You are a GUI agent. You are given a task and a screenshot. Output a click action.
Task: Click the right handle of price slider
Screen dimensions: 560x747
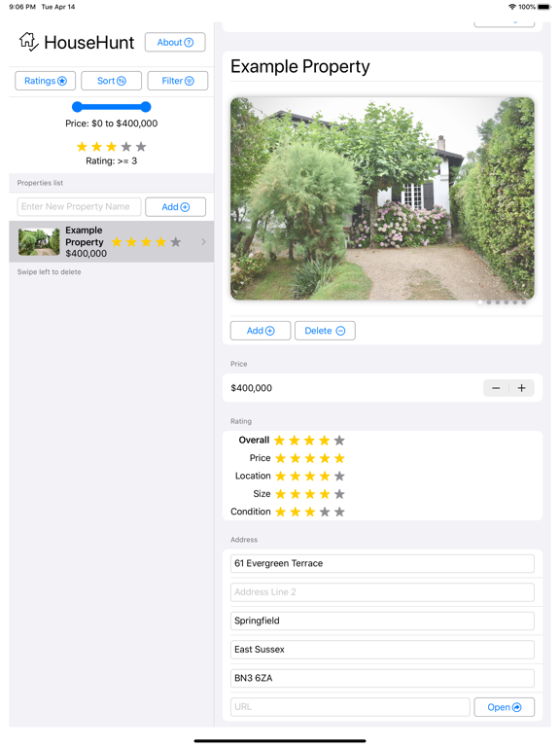pos(146,107)
